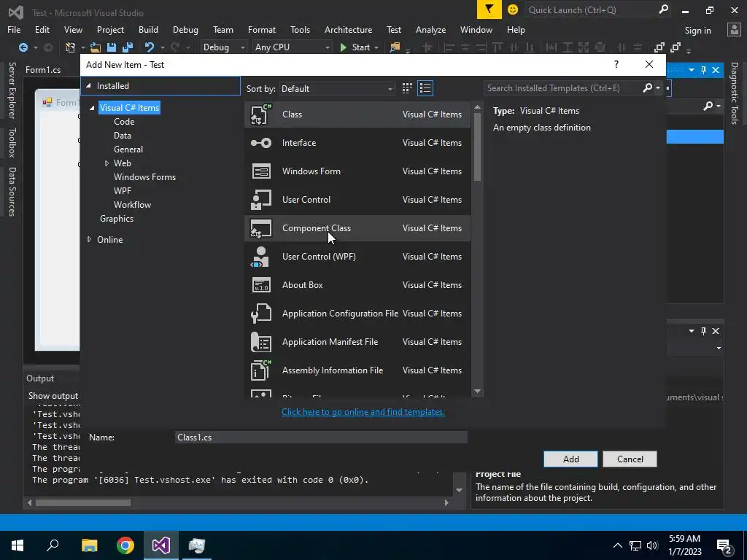Choose the User Control (WPF) icon
The width and height of the screenshot is (747, 560).
click(260, 257)
